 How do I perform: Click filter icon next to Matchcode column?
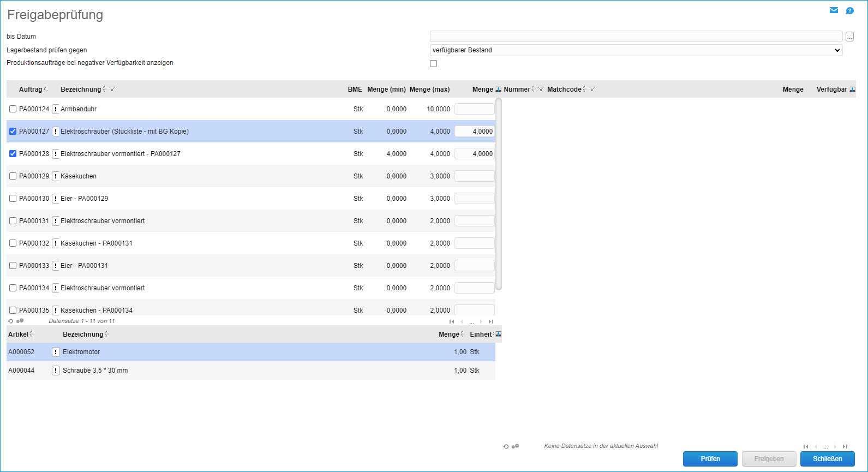point(592,89)
